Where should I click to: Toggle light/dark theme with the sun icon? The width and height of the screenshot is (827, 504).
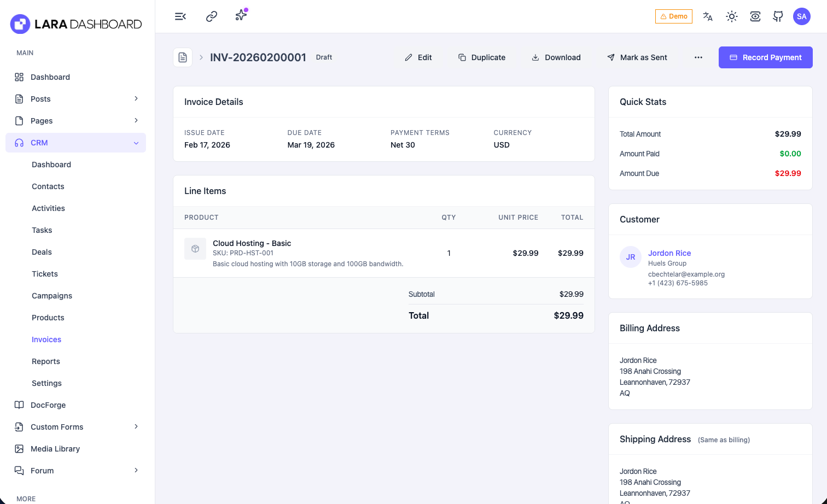point(732,16)
